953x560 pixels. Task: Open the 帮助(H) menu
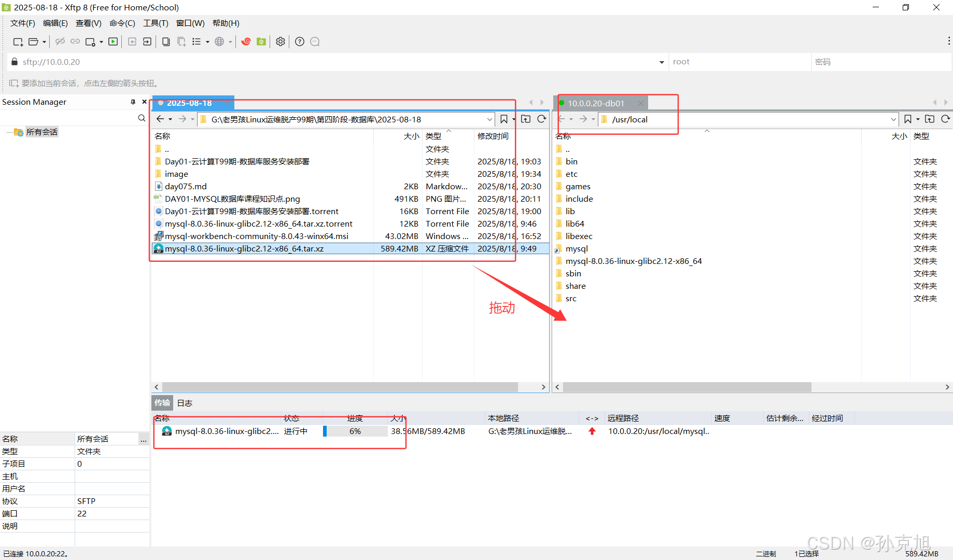point(226,23)
